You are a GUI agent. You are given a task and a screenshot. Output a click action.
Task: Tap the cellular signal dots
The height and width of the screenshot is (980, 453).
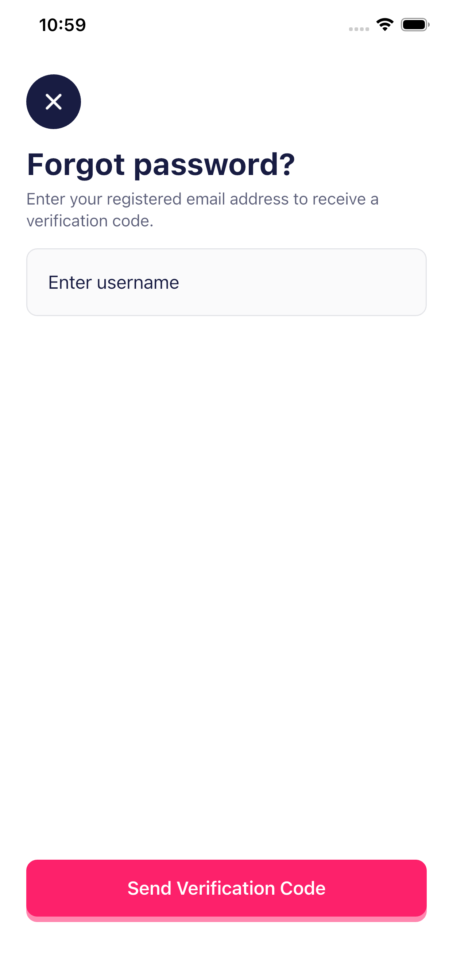point(359,29)
